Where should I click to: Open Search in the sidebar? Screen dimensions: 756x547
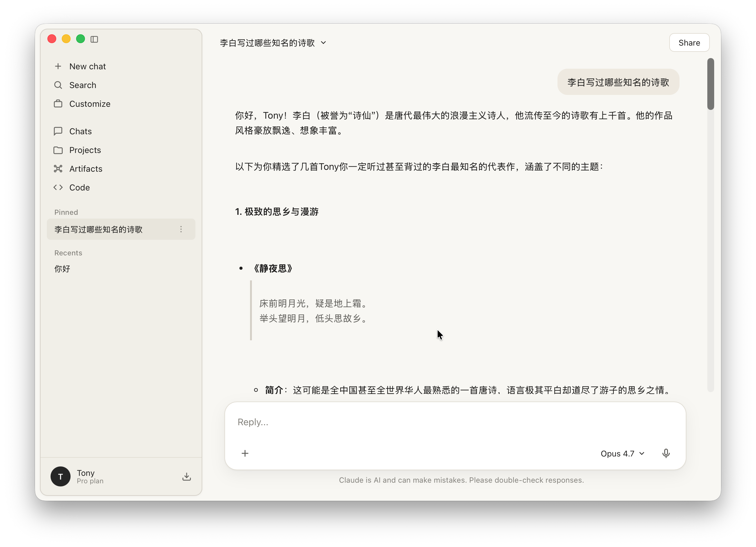[x=82, y=85]
